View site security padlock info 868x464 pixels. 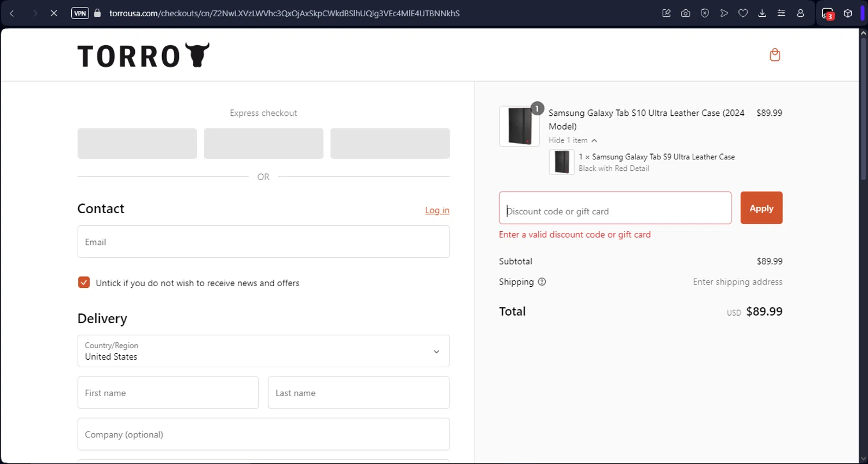pyautogui.click(x=97, y=13)
